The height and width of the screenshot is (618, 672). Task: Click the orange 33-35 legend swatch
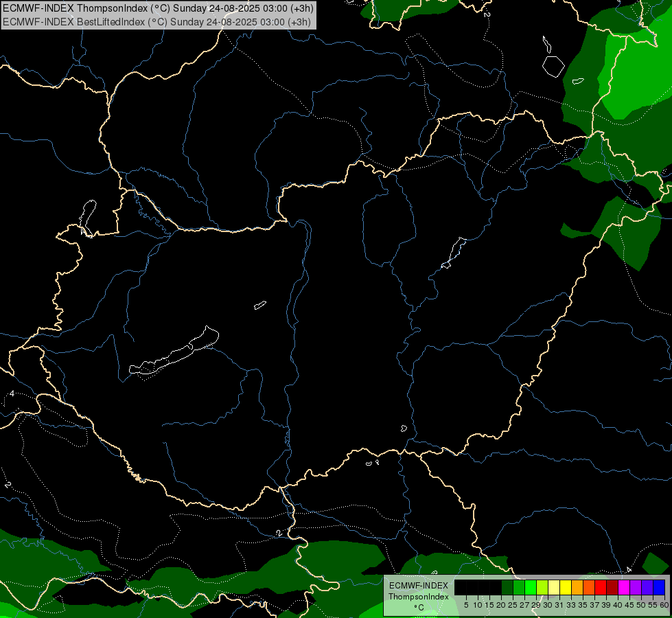[x=577, y=587]
